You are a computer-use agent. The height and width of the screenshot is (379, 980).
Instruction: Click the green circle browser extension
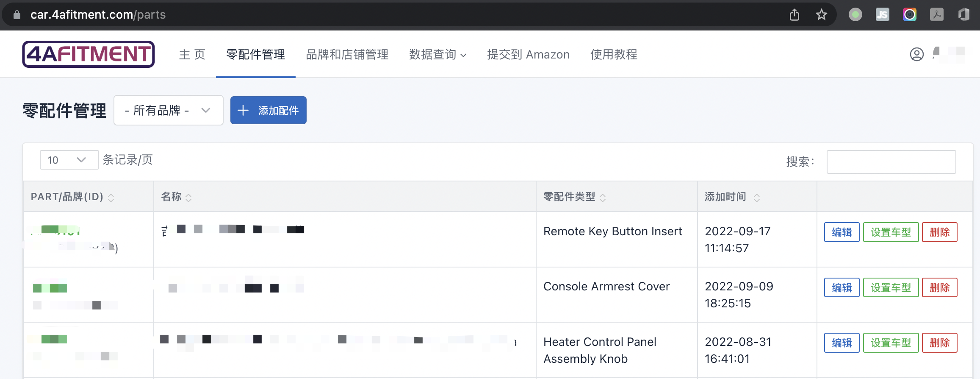[855, 15]
